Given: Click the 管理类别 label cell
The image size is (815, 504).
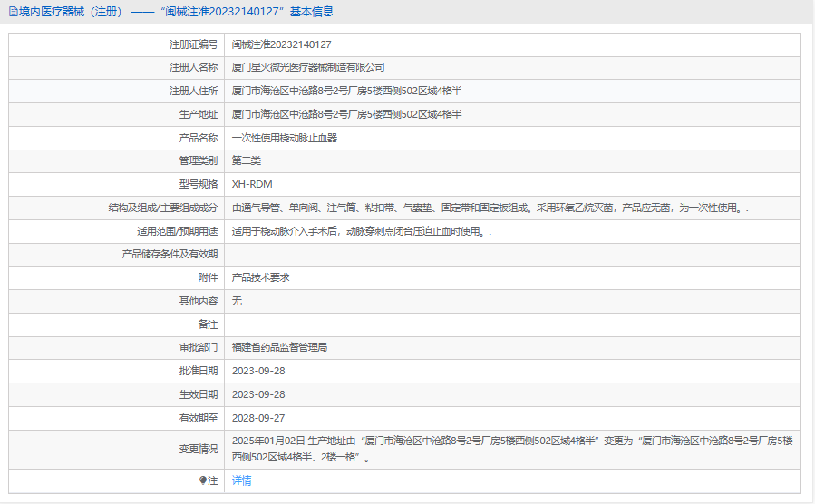Looking at the screenshot, I should coord(116,160).
